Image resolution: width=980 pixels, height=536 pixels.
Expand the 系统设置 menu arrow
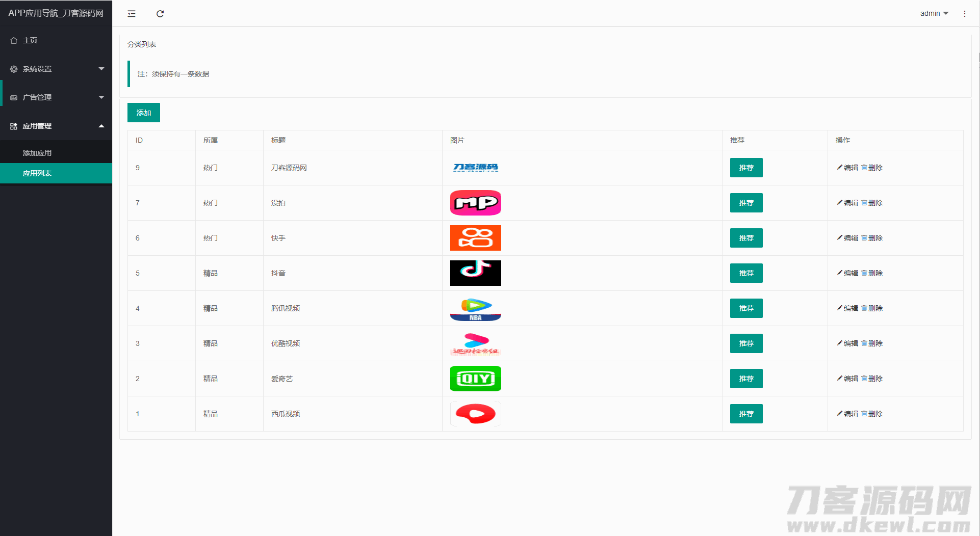point(101,69)
